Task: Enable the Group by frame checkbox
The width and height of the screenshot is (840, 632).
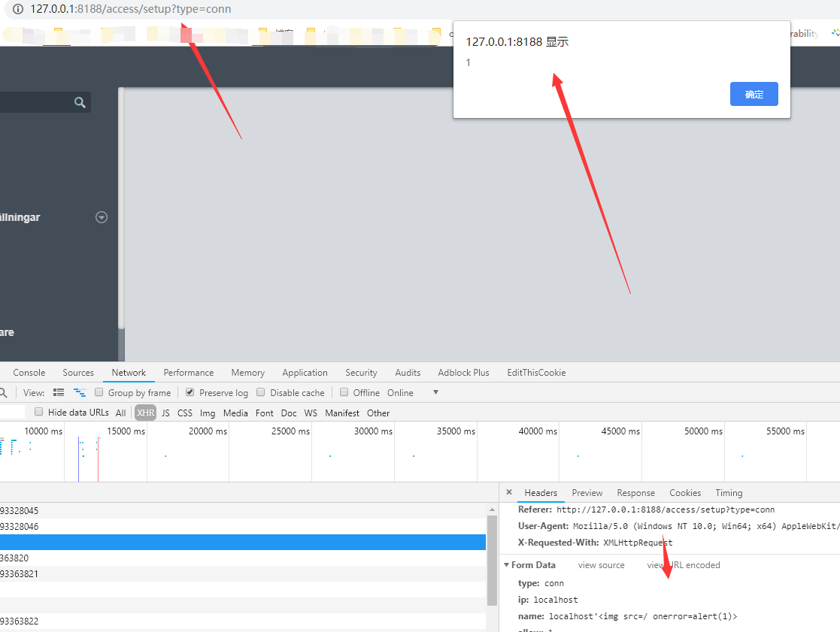Action: [x=99, y=392]
